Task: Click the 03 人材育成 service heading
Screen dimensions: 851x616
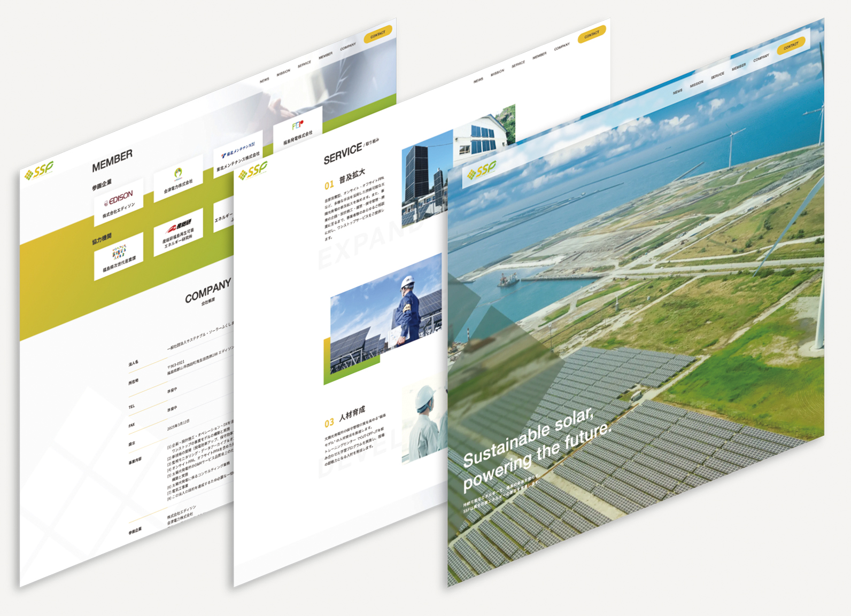Action: pyautogui.click(x=345, y=416)
